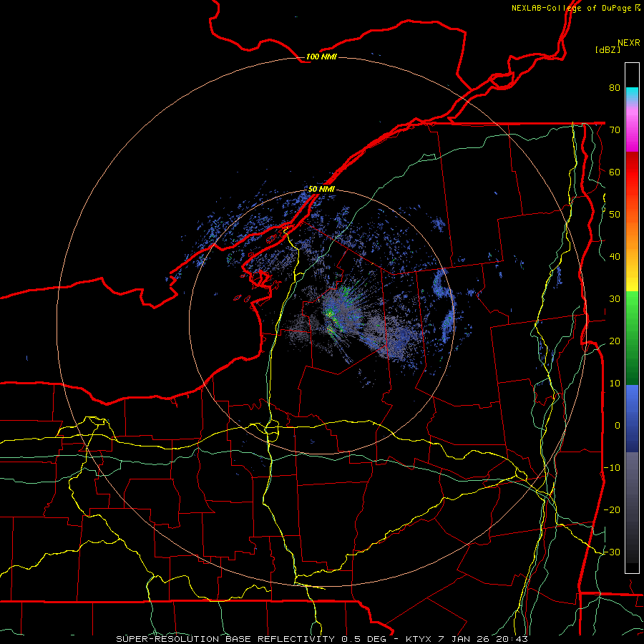Image resolution: width=644 pixels, height=644 pixels.
Task: Click the [dBZ] unit label
Action: point(608,49)
